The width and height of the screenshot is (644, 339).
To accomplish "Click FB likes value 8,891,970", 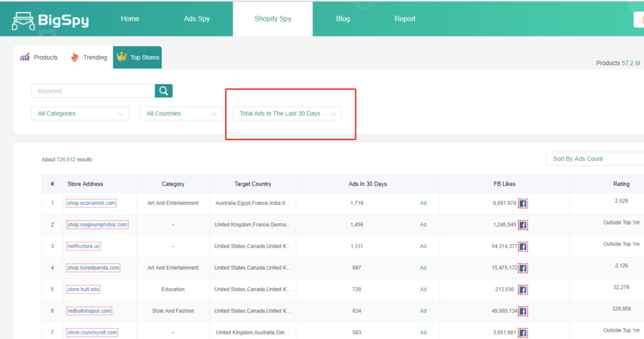I will pos(504,203).
